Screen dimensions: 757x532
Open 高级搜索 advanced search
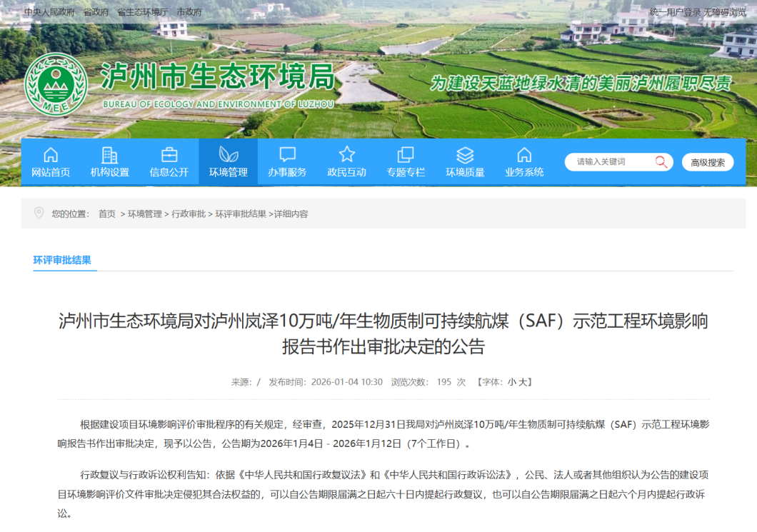(x=708, y=163)
